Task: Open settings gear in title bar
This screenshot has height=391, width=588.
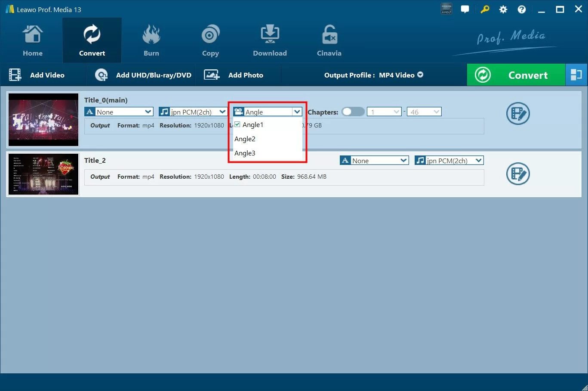Action: click(503, 9)
